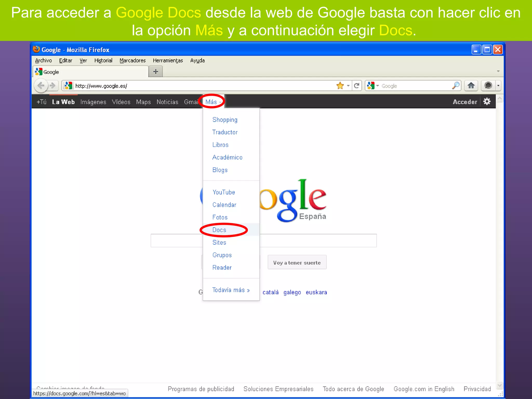Click the browser back arrow button
The width and height of the screenshot is (532, 399).
click(41, 86)
